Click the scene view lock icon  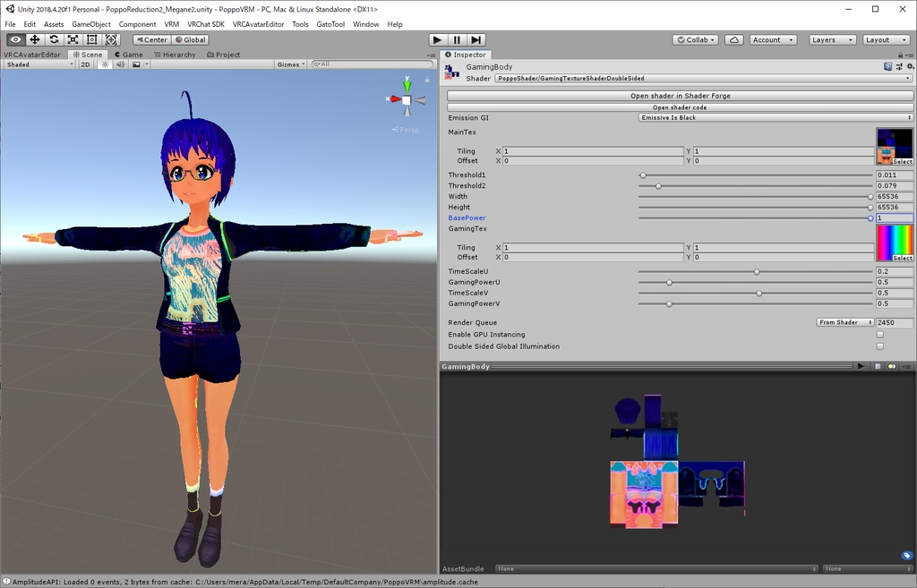pyautogui.click(x=427, y=80)
